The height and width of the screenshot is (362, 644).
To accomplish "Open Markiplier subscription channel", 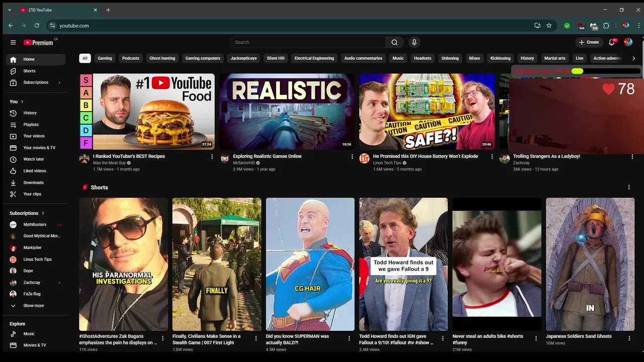I will click(36, 248).
